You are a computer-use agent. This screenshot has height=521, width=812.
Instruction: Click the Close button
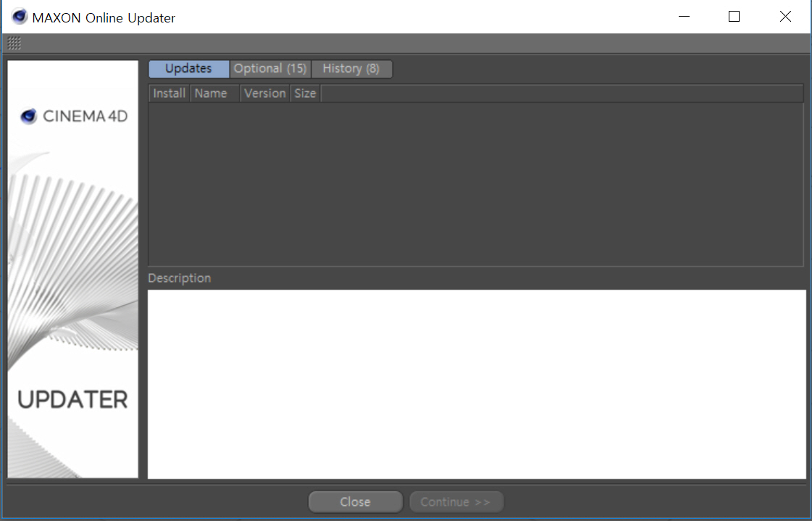tap(355, 502)
